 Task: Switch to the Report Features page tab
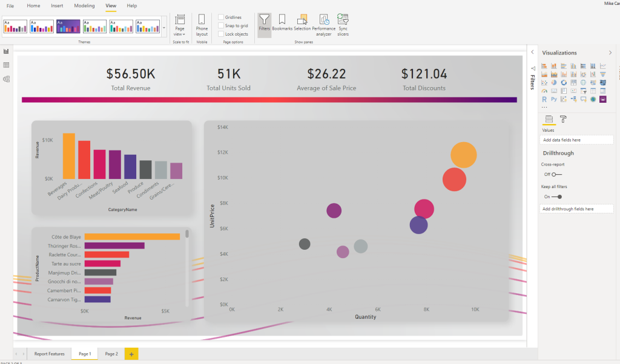pos(50,354)
